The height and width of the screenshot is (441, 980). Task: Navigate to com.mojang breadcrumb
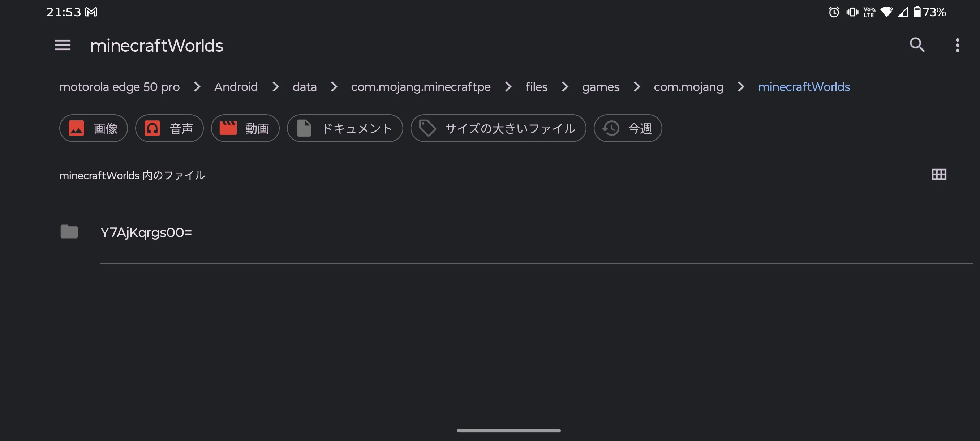[689, 87]
